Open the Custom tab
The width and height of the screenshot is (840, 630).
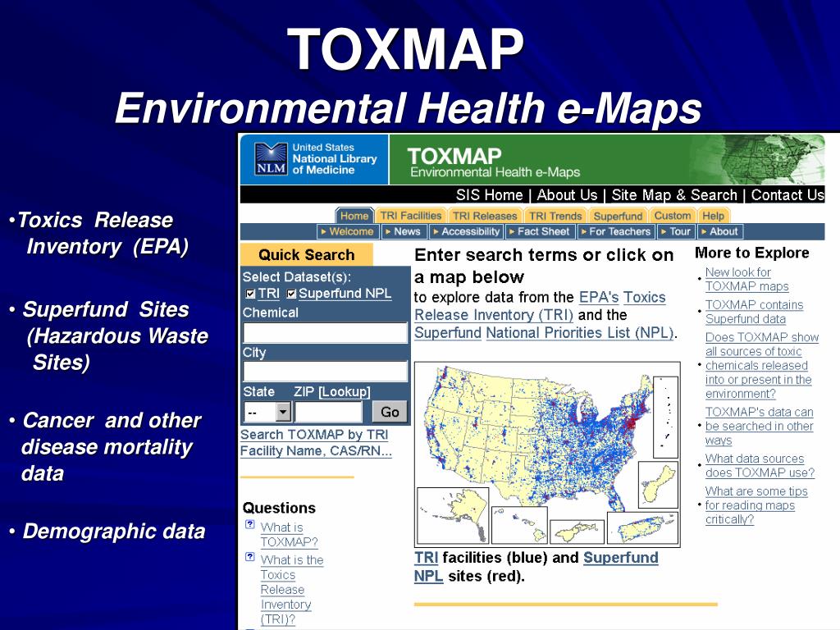[673, 216]
